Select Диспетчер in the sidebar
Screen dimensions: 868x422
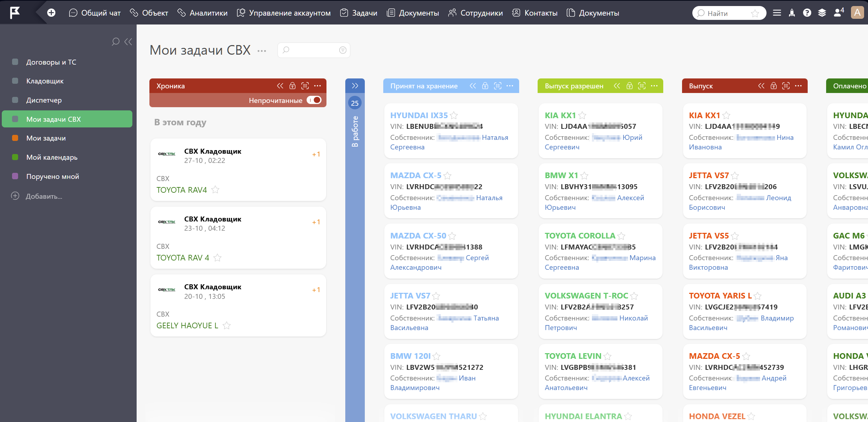click(x=44, y=100)
